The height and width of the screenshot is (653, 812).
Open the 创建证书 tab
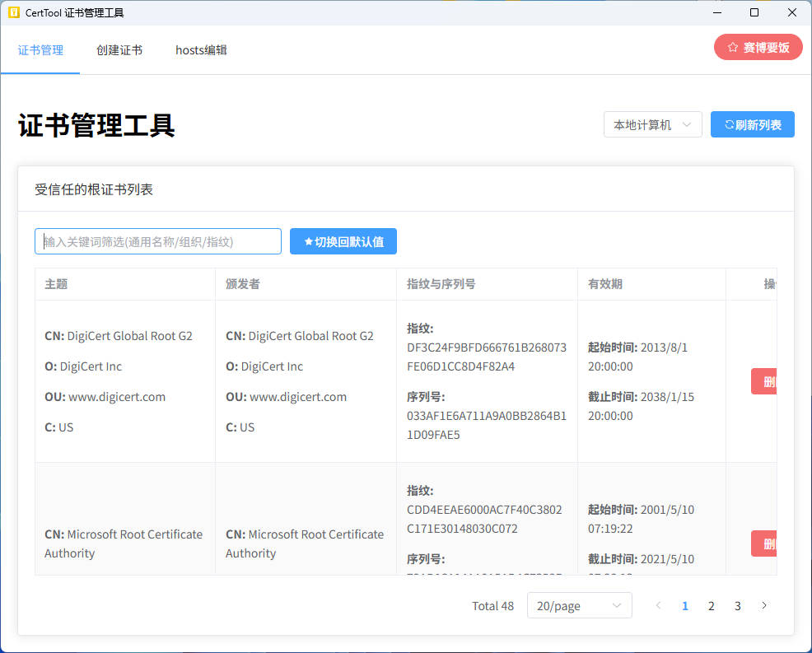pyautogui.click(x=119, y=50)
